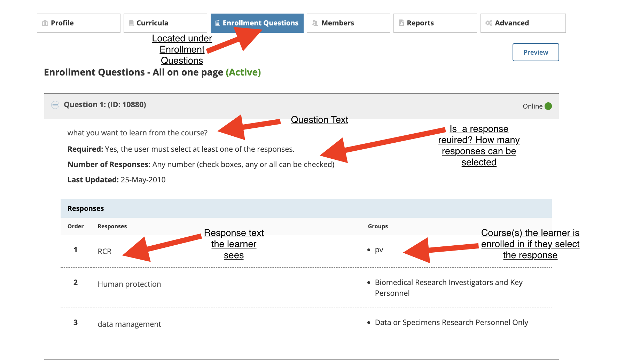Click order number 2 in the Human protection row
617x364 pixels.
point(76,282)
